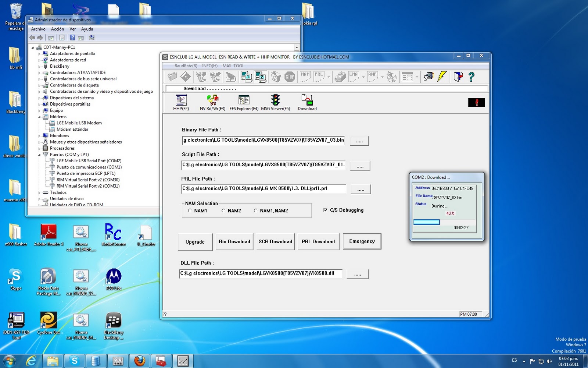Click the cable connection toolbar icon
Image resolution: width=588 pixels, height=368 pixels.
429,77
